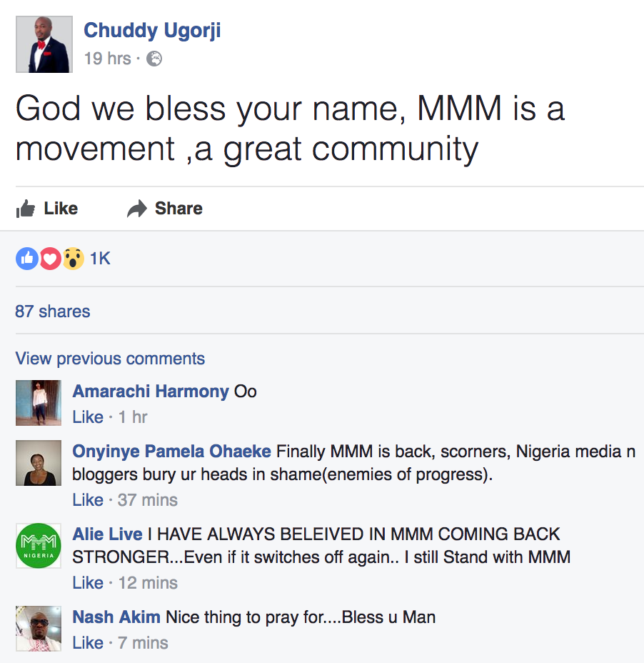Viewport: 644px width, 663px height.
Task: Open Nash Akim's profile name
Action: coord(116,617)
